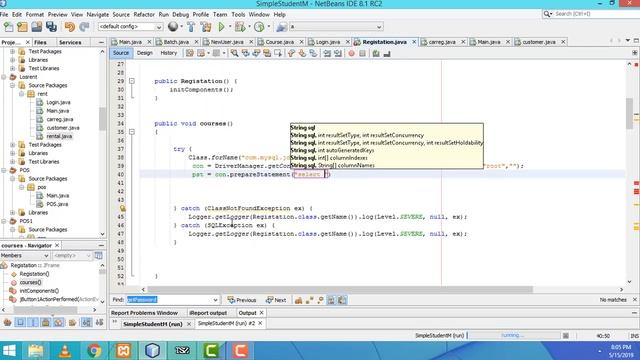640x360 pixels.
Task: Select rental.java in Projects tree
Action: point(59,136)
